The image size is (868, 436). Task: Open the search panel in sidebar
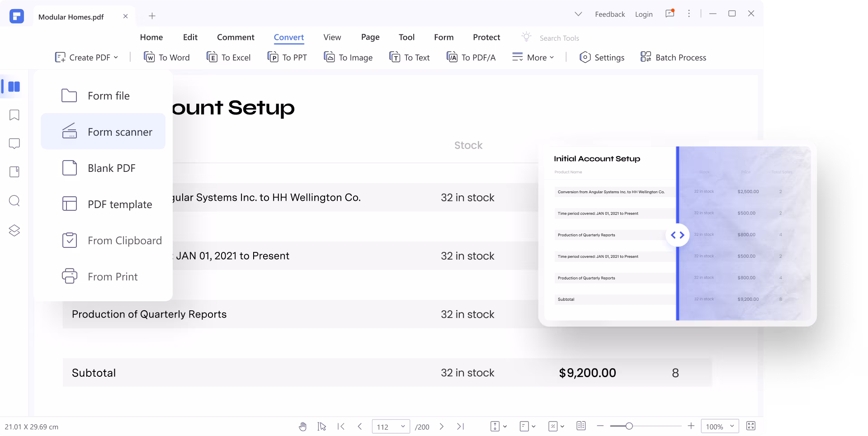14,201
